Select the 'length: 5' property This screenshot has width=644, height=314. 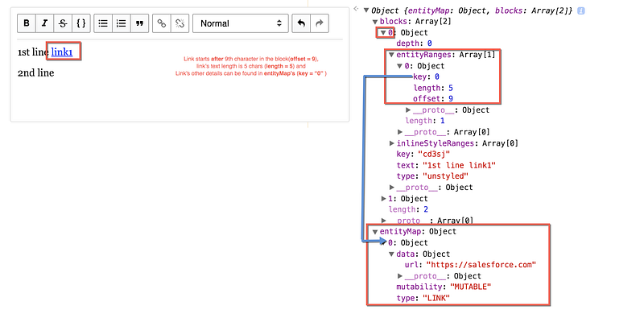433,88
